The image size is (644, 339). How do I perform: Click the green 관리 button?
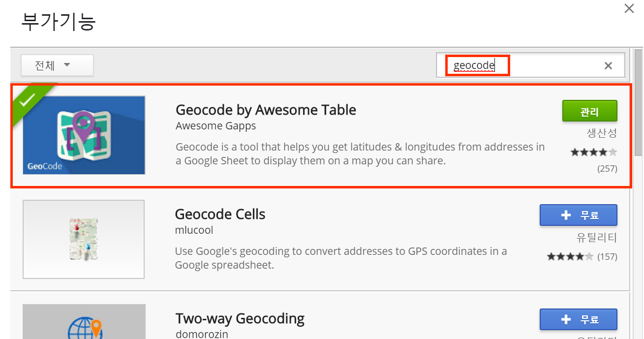(x=589, y=111)
